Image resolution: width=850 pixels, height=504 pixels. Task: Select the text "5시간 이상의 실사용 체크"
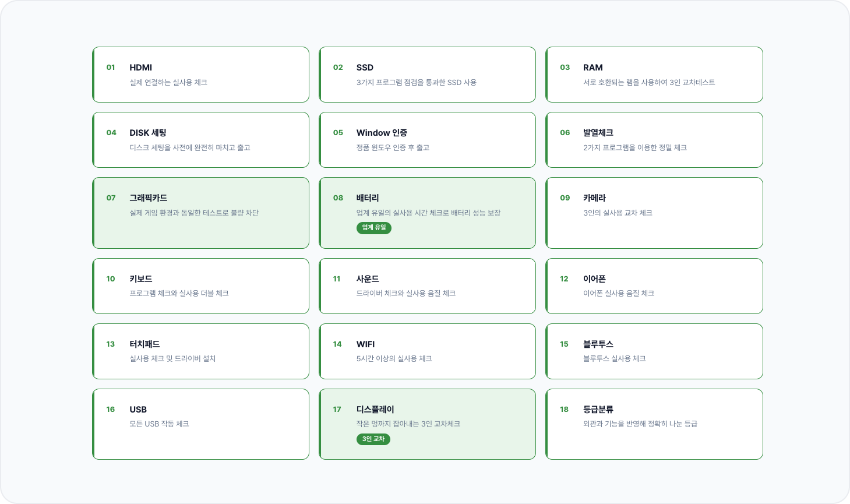point(394,359)
